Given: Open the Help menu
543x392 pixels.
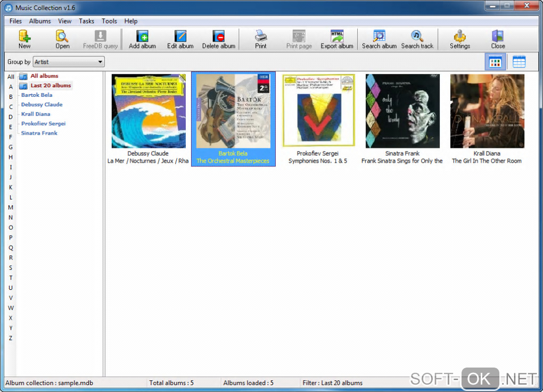Looking at the screenshot, I should point(131,21).
